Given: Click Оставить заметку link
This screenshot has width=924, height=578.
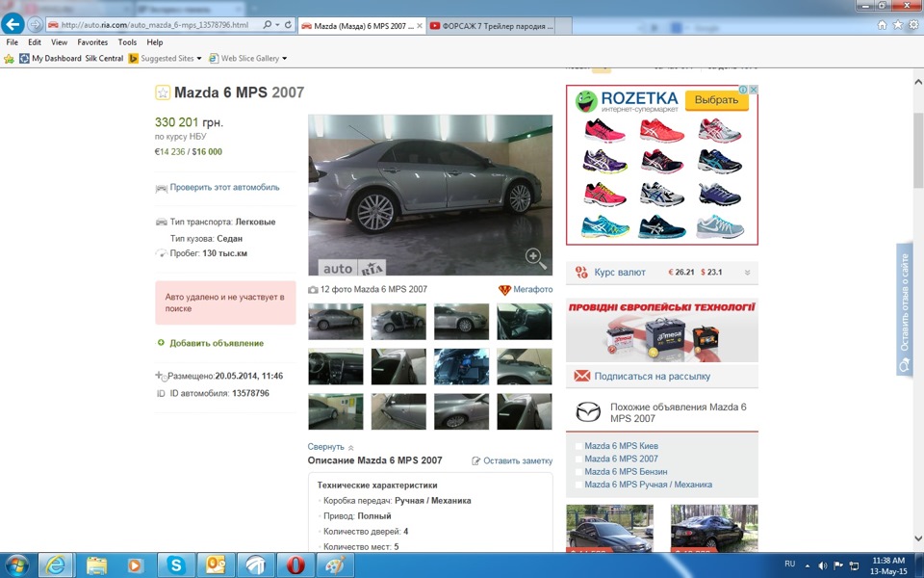Looking at the screenshot, I should (518, 461).
